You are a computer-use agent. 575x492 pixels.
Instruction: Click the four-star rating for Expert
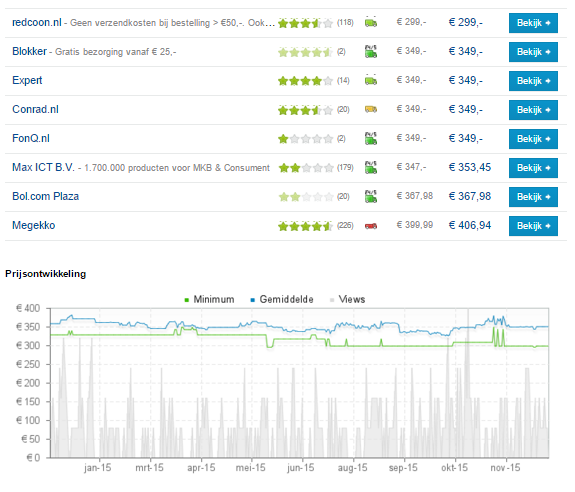coord(305,81)
